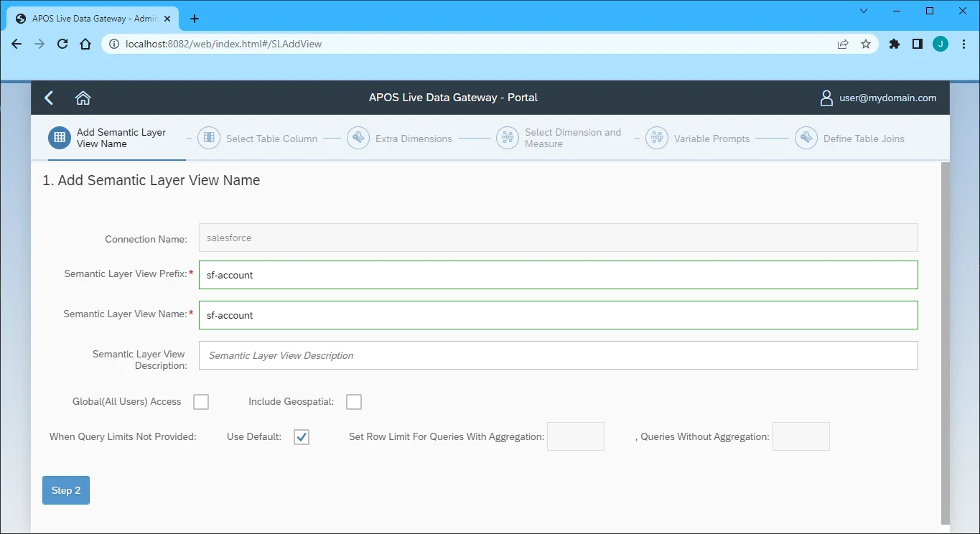Open Chrome's three-dot menu

[963, 44]
